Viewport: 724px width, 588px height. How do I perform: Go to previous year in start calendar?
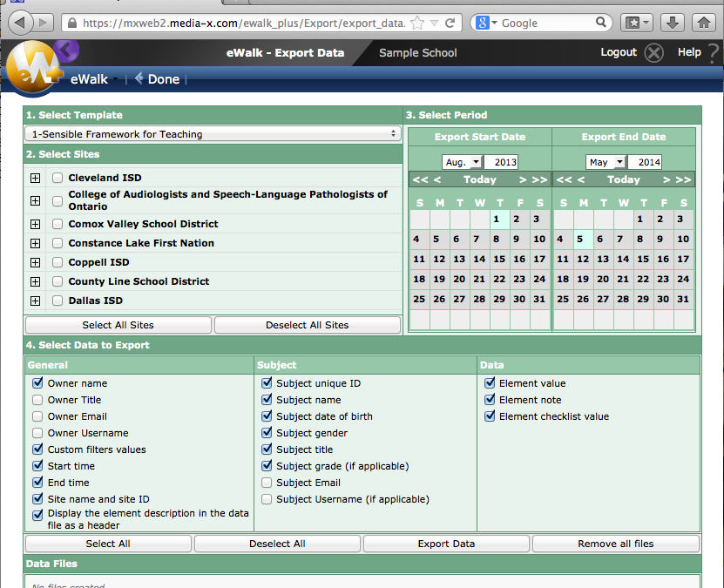point(420,179)
